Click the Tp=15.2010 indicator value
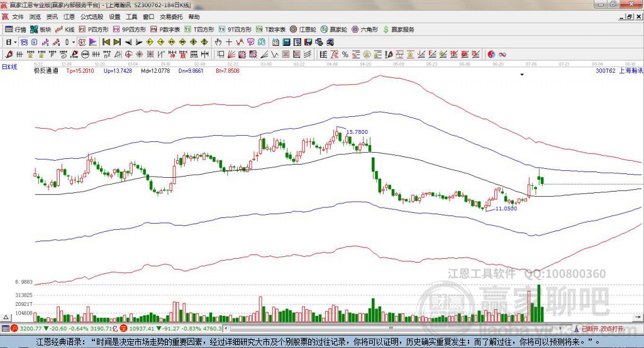This screenshot has width=644, height=348. point(80,70)
